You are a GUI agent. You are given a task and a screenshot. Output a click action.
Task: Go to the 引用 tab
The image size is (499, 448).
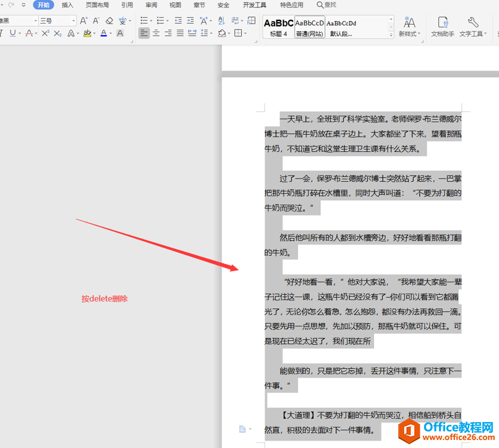pos(127,5)
